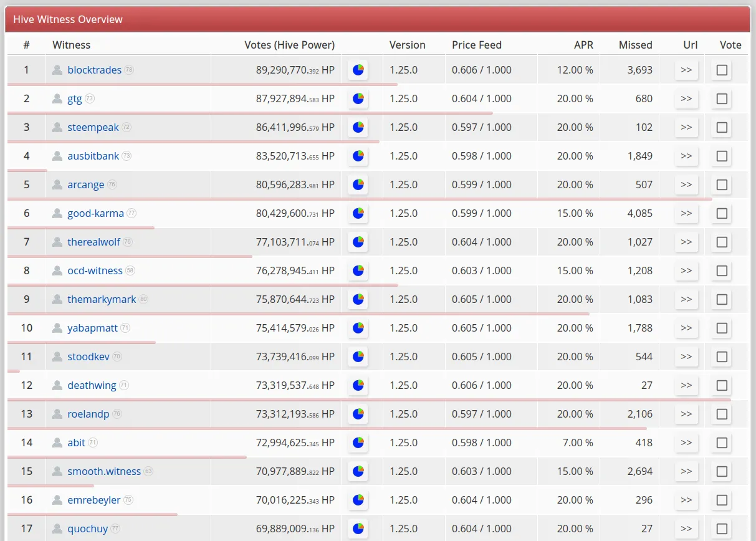Click the Votes (Hive Power) column header
Screen dimensions: 756x541
click(289, 45)
